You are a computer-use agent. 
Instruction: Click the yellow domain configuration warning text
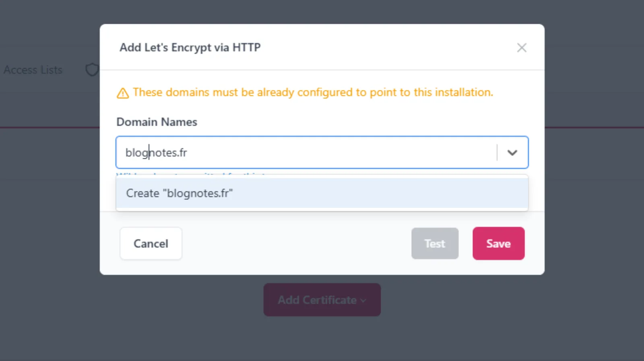(313, 92)
